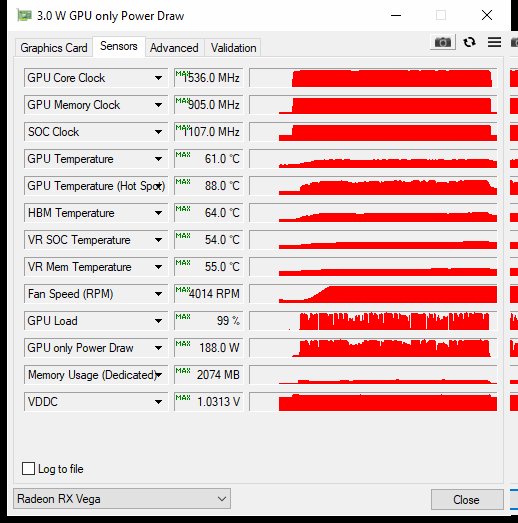
Task: Click the Hot Spot temperature graph
Action: click(x=373, y=186)
